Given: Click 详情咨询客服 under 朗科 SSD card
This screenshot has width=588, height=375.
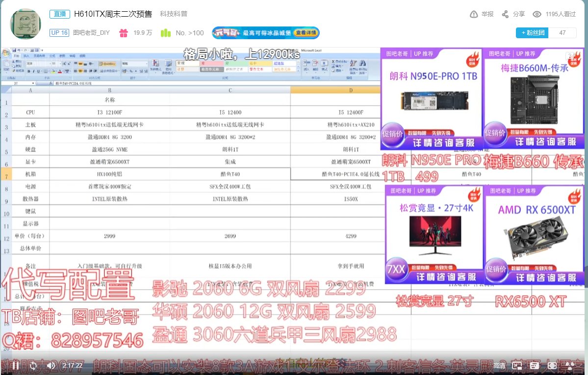Looking at the screenshot, I should tap(444, 143).
